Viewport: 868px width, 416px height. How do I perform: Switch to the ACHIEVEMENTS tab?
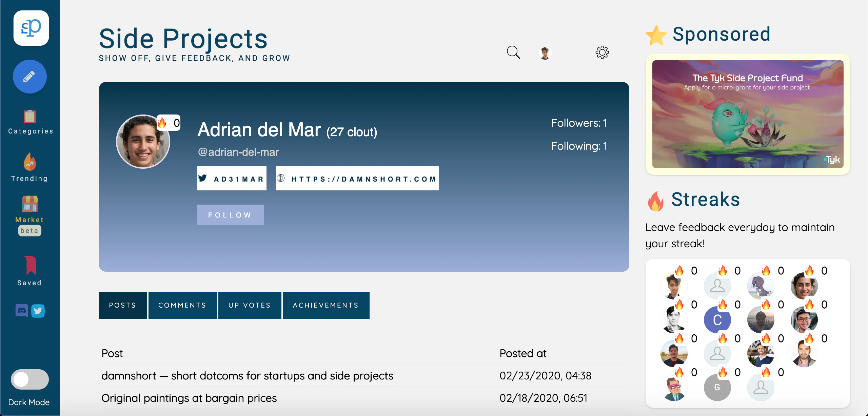[326, 306]
